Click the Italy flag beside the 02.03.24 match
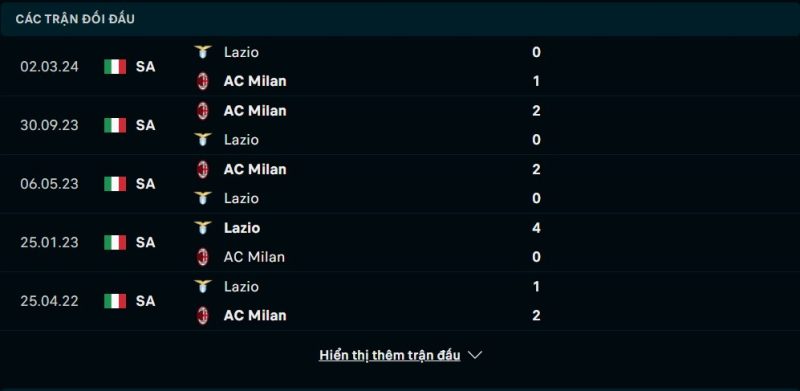 [115, 66]
